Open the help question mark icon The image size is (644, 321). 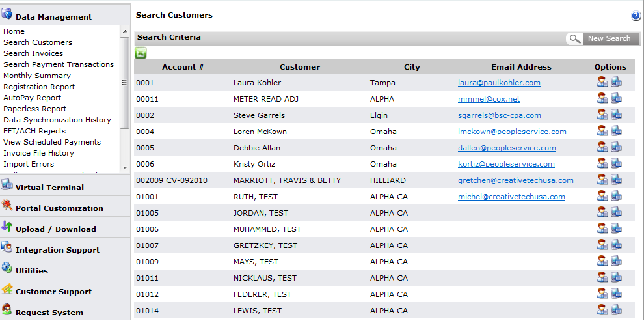pyautogui.click(x=636, y=16)
